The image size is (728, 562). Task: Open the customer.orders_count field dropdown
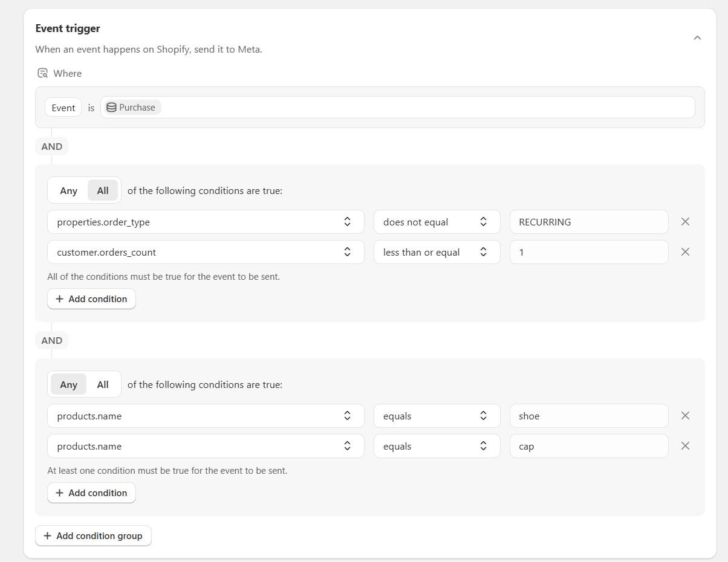tap(206, 252)
